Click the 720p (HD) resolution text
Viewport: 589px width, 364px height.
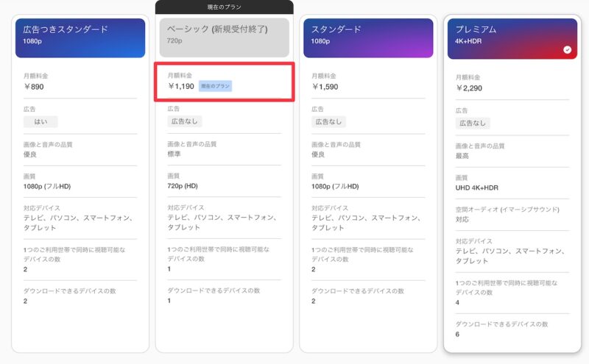[183, 186]
